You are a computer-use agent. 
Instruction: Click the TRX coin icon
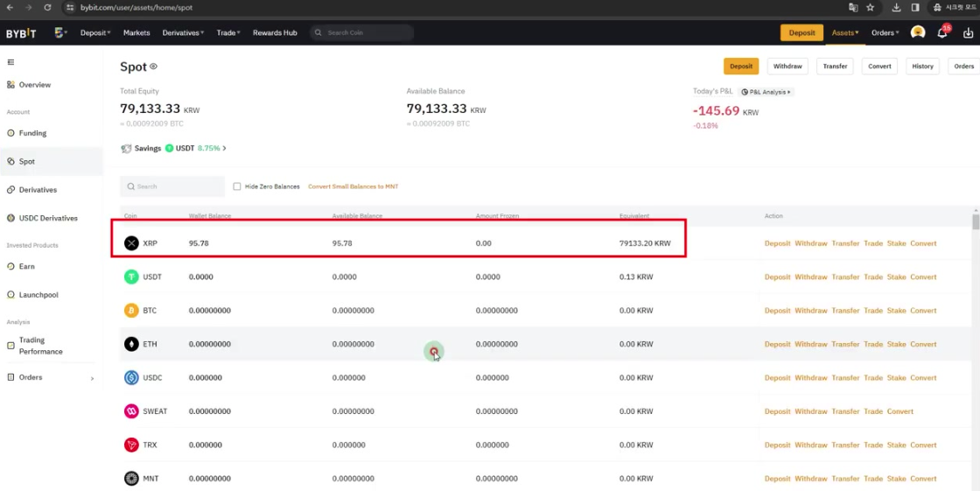coord(131,445)
